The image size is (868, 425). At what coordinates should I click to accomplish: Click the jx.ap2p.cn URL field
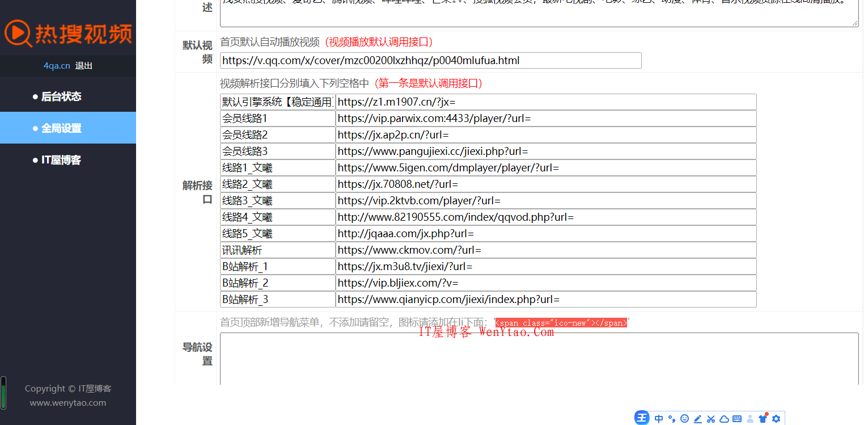(x=546, y=135)
